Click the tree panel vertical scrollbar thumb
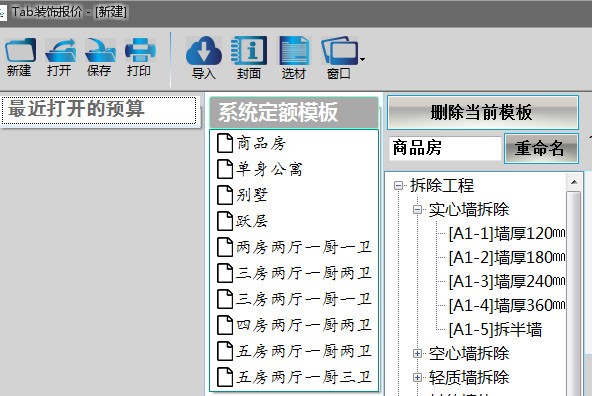The image size is (592, 396). point(574,294)
